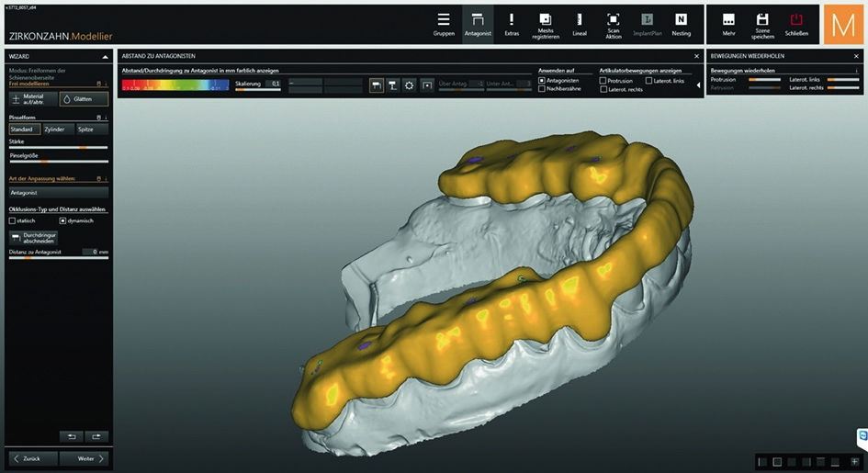The width and height of the screenshot is (868, 473).
Task: Enable the statisch occlusion checkbox
Action: click(12, 220)
